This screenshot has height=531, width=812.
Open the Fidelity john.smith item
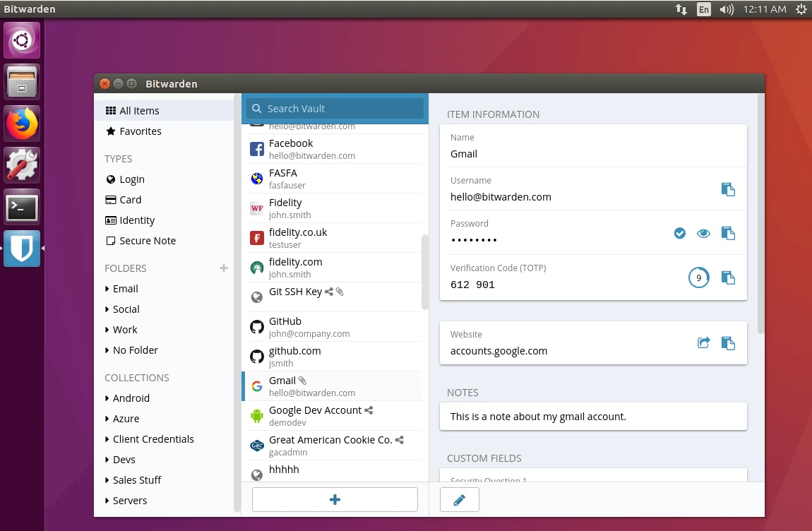335,208
